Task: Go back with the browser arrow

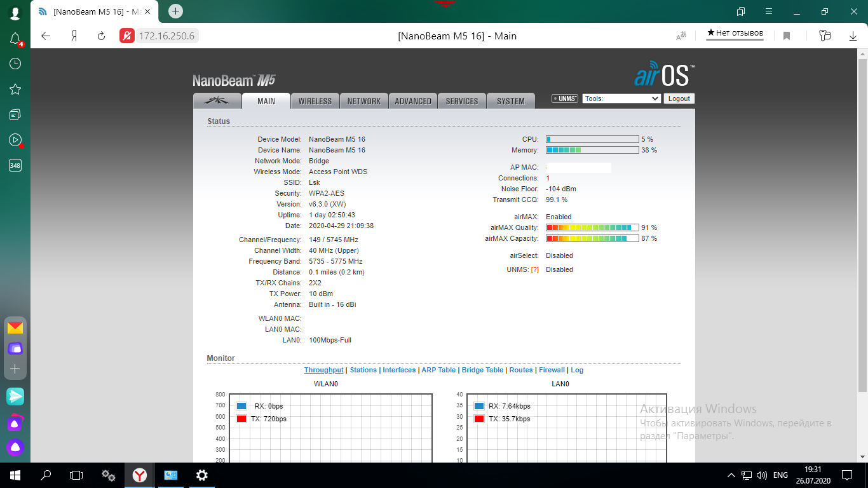Action: 46,36
